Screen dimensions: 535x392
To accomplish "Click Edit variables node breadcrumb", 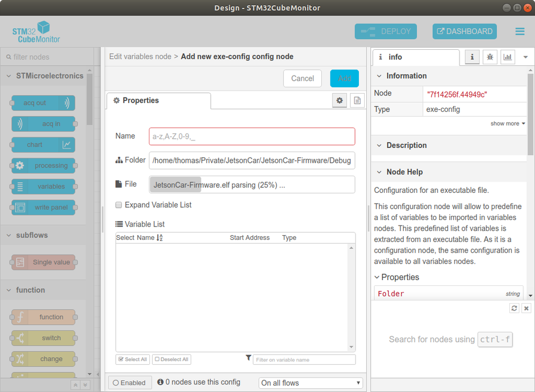I will click(140, 57).
